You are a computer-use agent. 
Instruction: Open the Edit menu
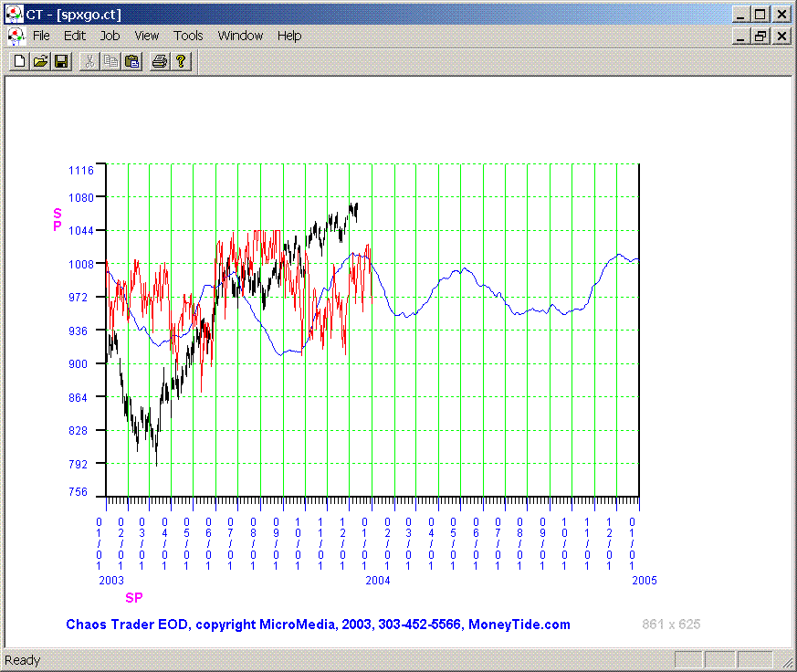75,36
